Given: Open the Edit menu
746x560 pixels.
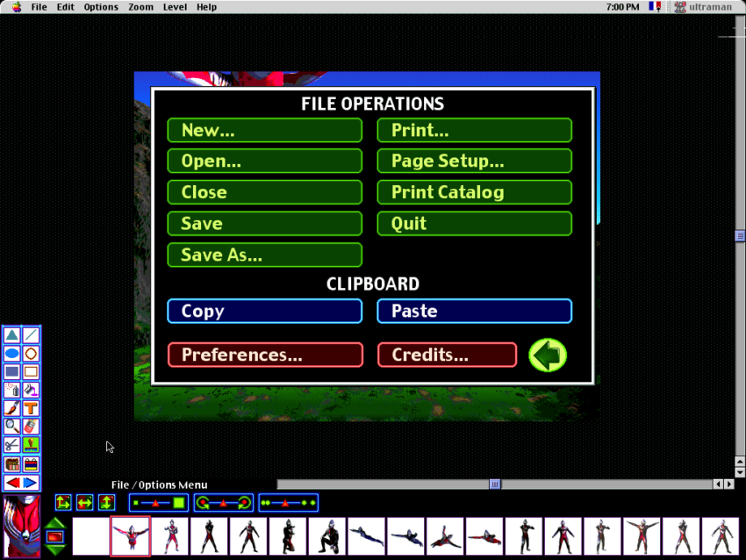Looking at the screenshot, I should 66,7.
